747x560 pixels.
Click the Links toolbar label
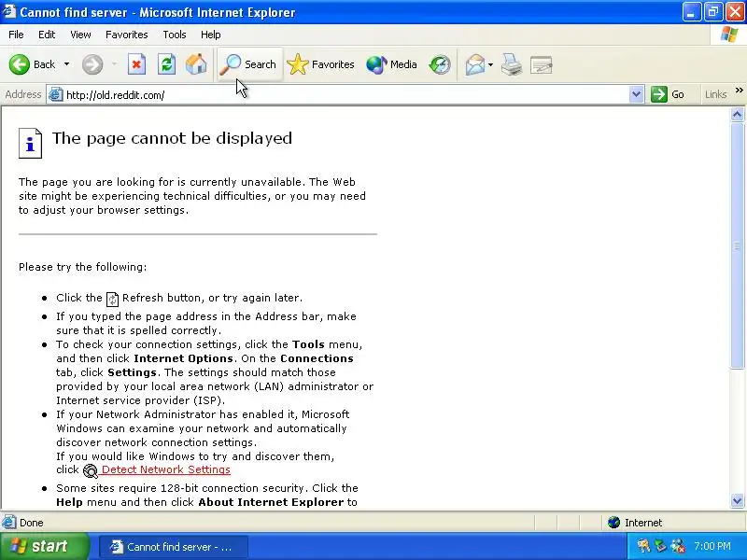click(x=715, y=94)
